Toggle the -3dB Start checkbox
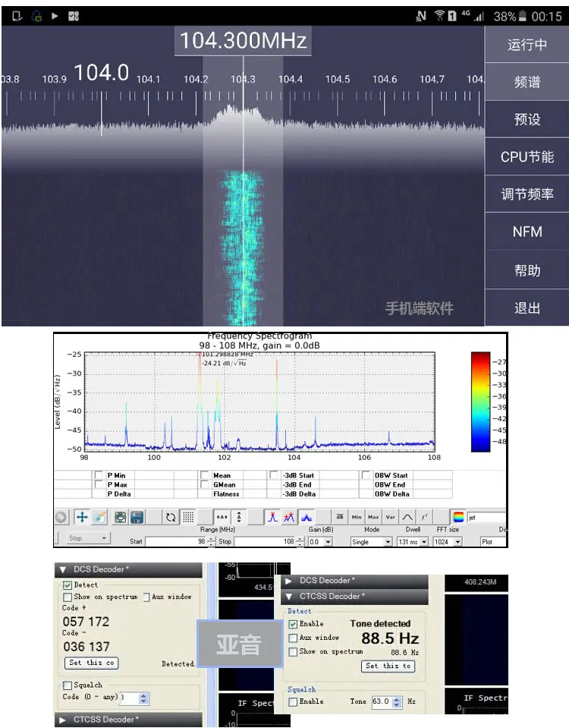The height and width of the screenshot is (728, 569). coord(274,475)
